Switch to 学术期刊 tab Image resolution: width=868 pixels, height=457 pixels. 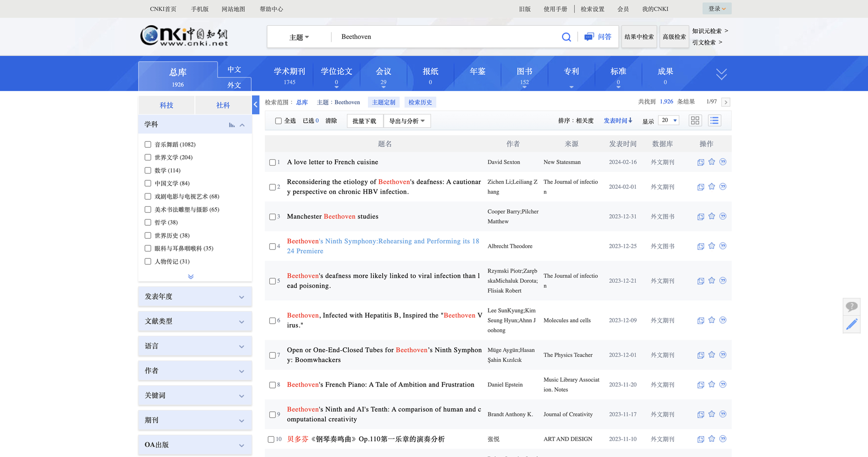coord(289,75)
